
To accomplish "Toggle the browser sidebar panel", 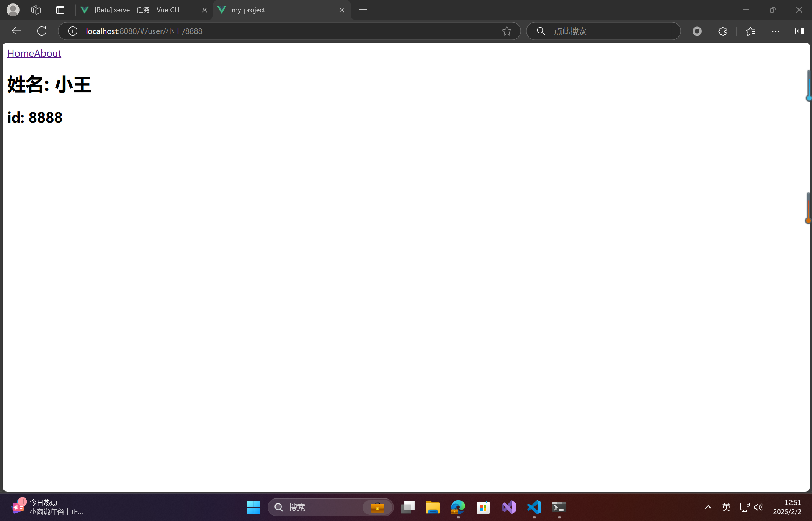I will click(x=799, y=31).
